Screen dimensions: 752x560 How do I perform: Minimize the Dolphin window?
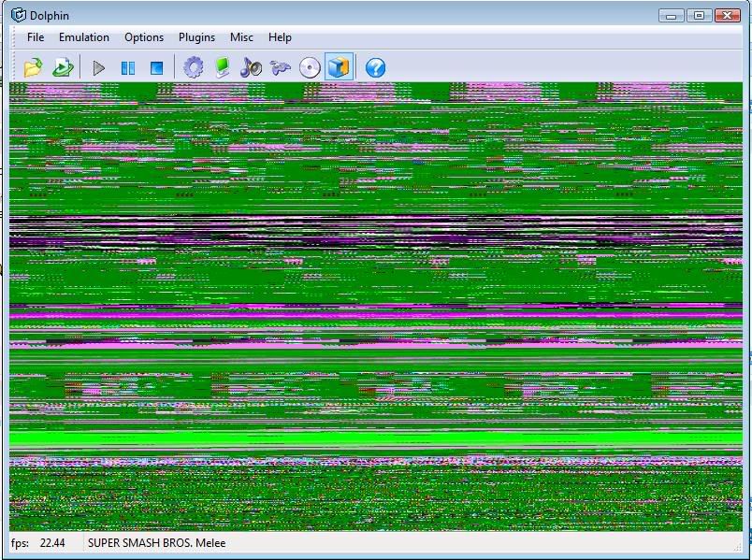point(671,16)
